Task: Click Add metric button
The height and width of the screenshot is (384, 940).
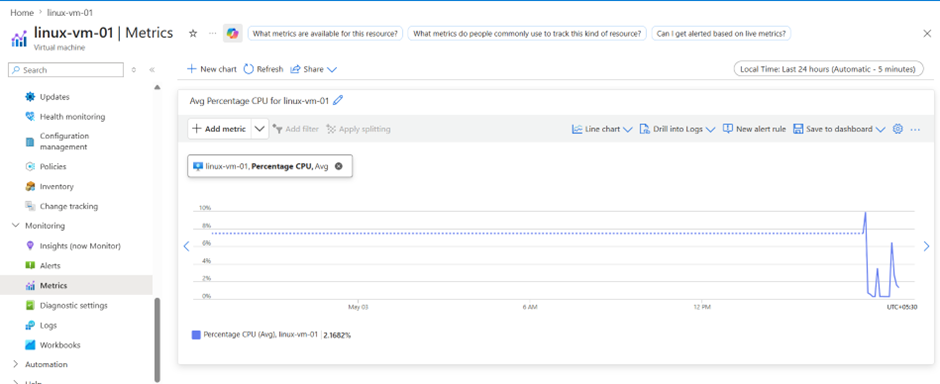Action: 219,129
